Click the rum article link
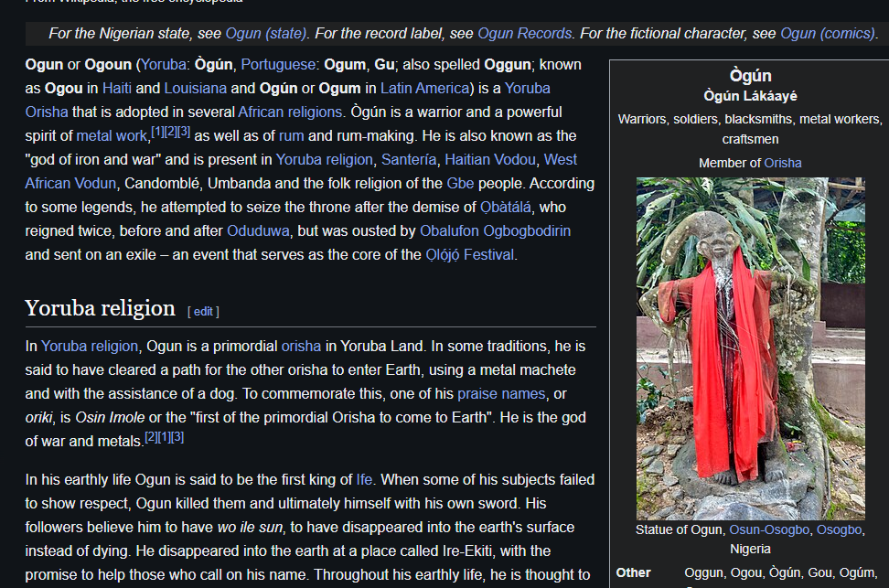Screen dimensions: 889x588 pos(291,136)
